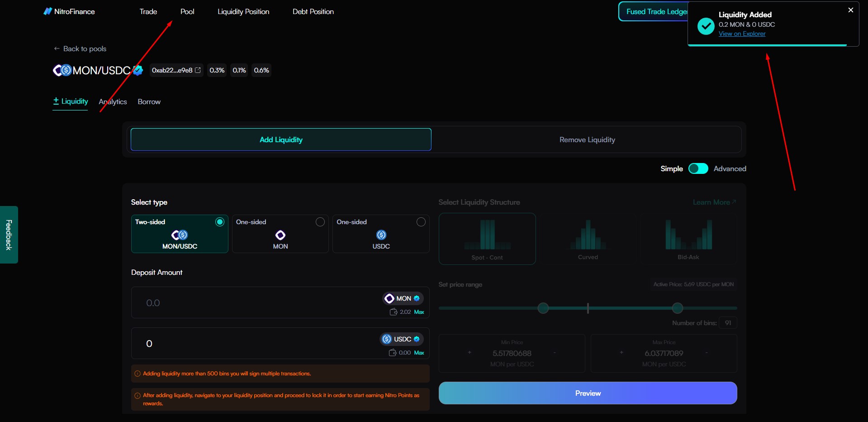
Task: Click the USDC wallet balance icon
Action: pos(393,353)
